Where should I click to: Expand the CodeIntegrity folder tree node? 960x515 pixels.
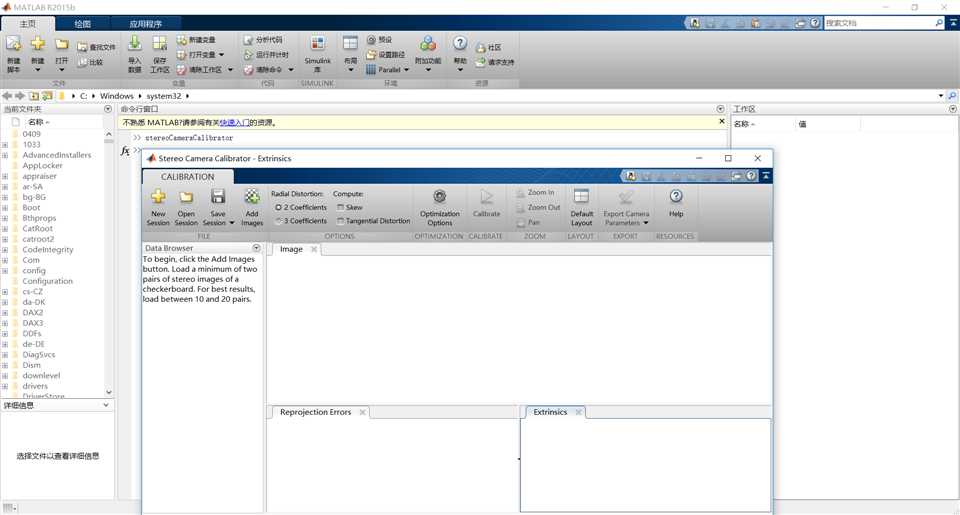(5, 250)
